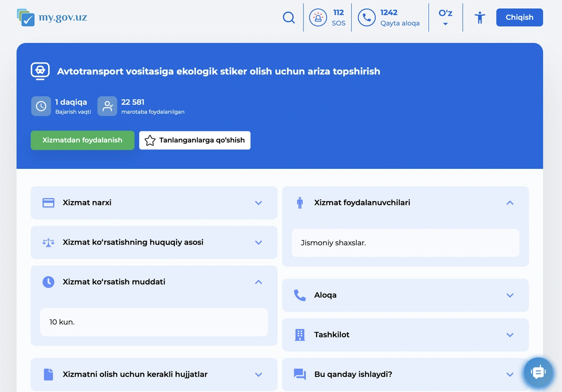Image resolution: width=562 pixels, height=392 pixels.
Task: Click the 1242 callback phone icon
Action: [x=367, y=18]
